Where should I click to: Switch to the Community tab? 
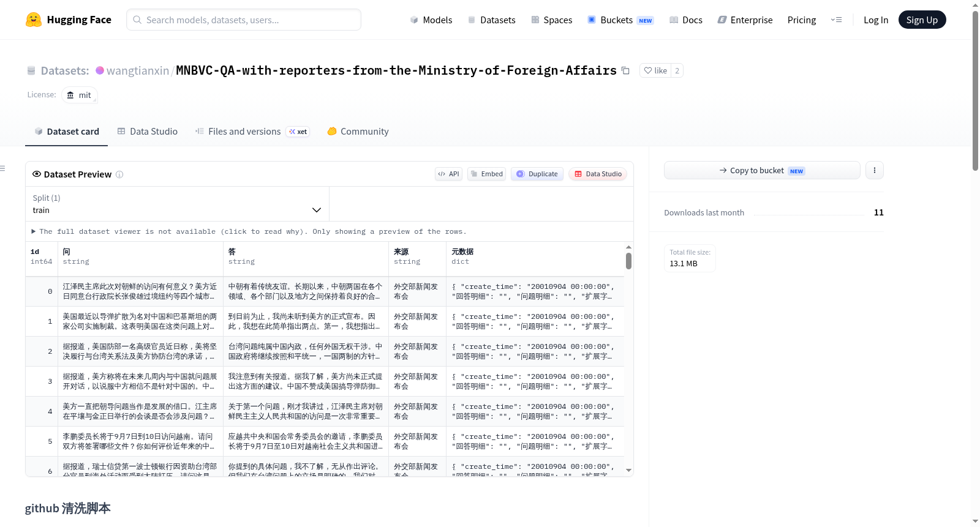point(358,132)
